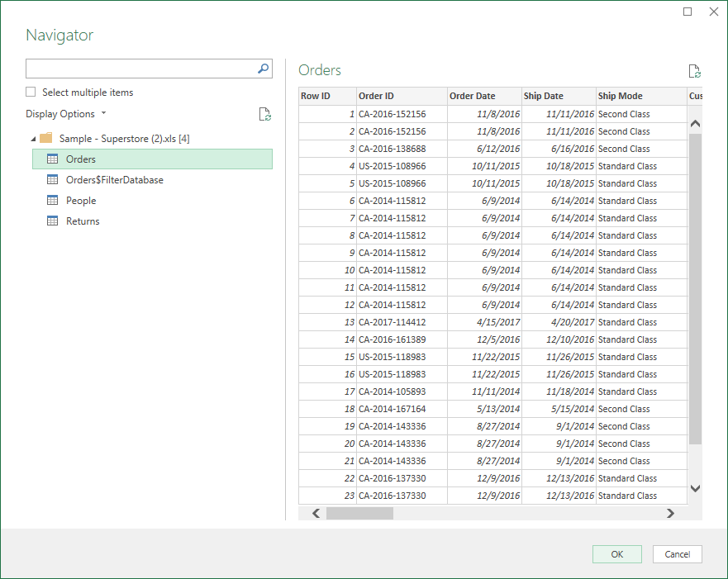Click the refresh icon above the tree
The height and width of the screenshot is (579, 728).
tap(264, 115)
